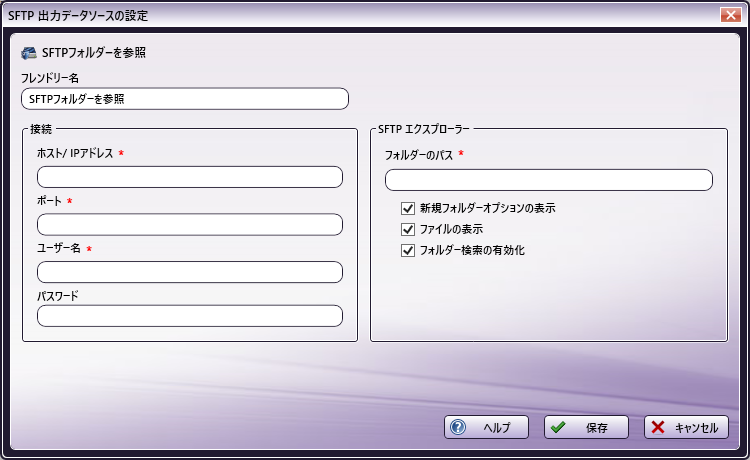Click the フォルダーのパス input field
Viewport: 750px width, 460px height.
[x=549, y=180]
